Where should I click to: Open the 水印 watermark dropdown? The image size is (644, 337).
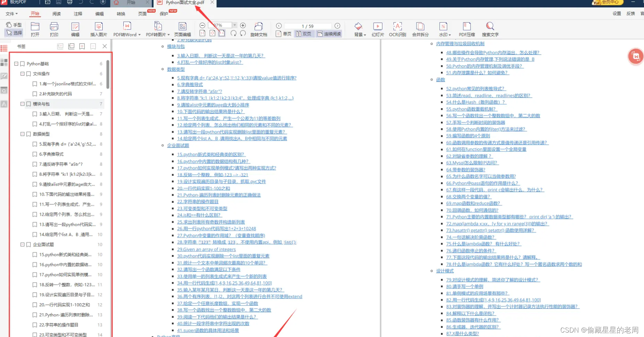tap(445, 29)
